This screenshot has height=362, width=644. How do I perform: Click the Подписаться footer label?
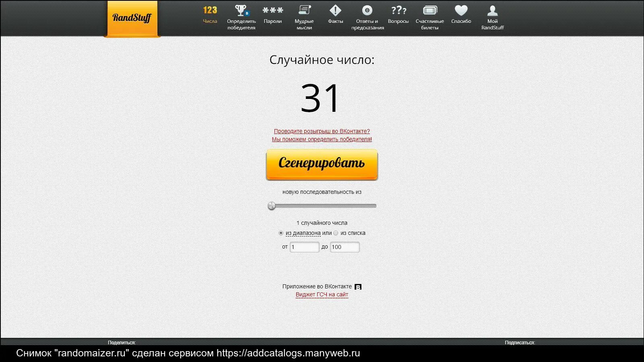[x=520, y=343]
